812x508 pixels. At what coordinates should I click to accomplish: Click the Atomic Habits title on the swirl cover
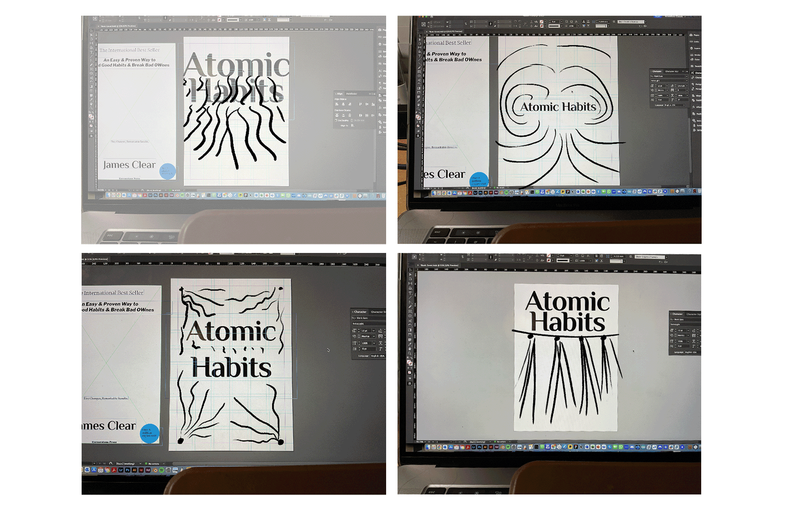(558, 107)
